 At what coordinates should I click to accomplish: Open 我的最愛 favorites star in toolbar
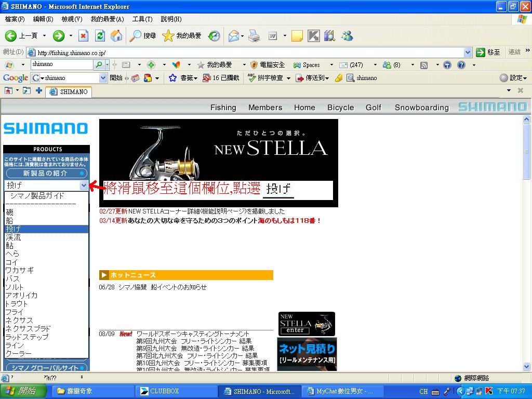(181, 36)
